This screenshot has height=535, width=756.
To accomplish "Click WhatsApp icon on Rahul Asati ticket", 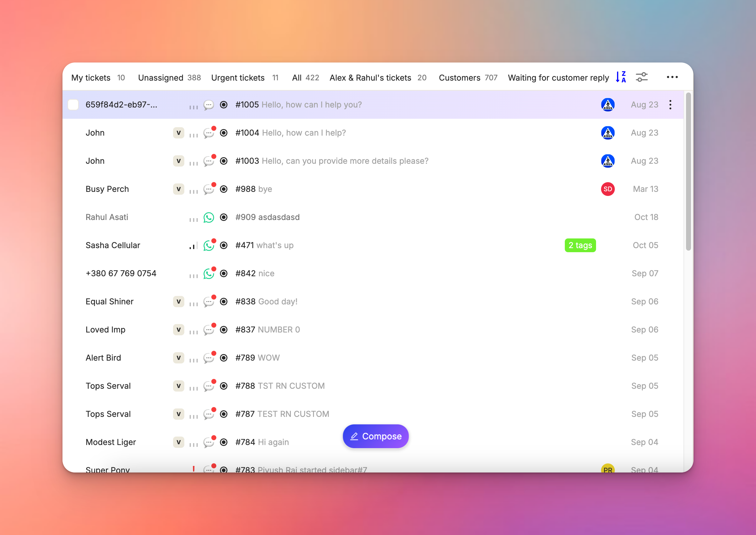I will [208, 217].
